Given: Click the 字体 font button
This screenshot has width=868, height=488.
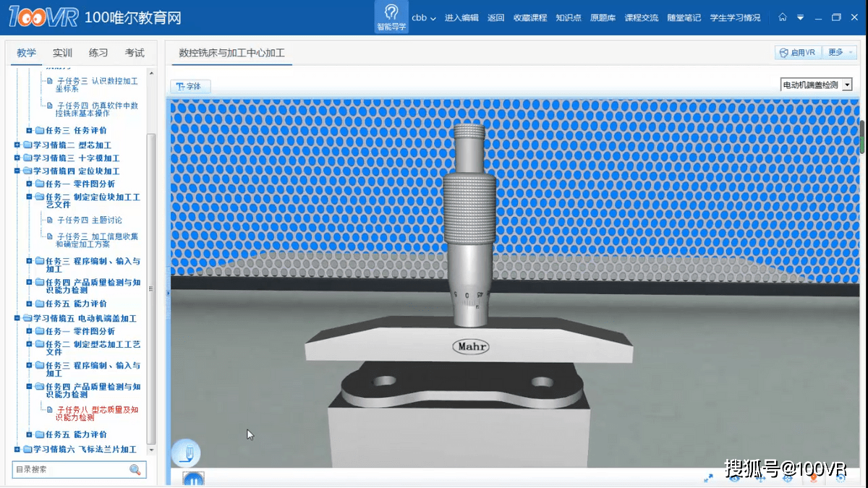Looking at the screenshot, I should [190, 87].
